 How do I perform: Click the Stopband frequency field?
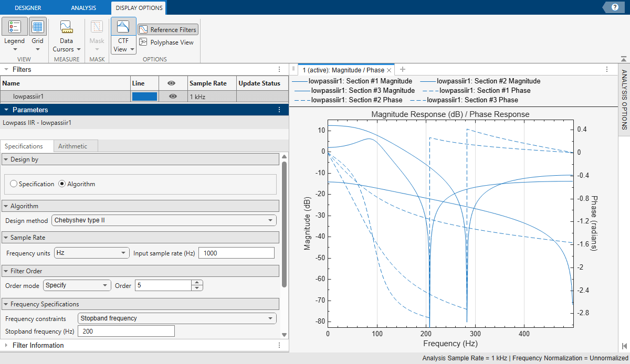pyautogui.click(x=126, y=331)
